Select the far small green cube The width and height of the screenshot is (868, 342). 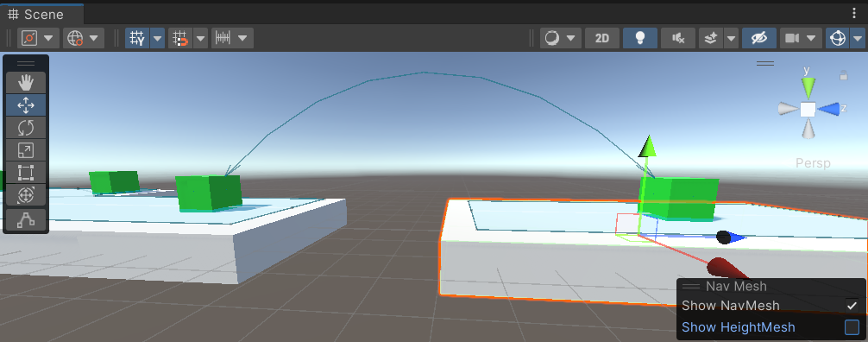tap(114, 182)
